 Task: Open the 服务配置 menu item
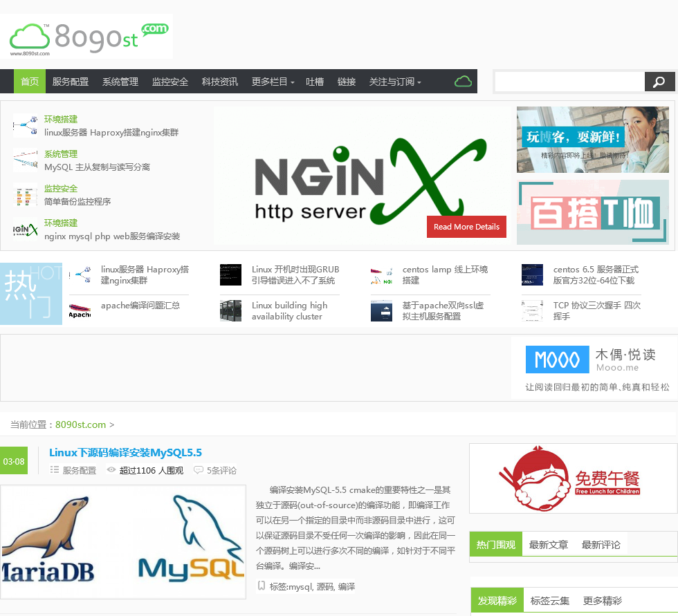(71, 82)
